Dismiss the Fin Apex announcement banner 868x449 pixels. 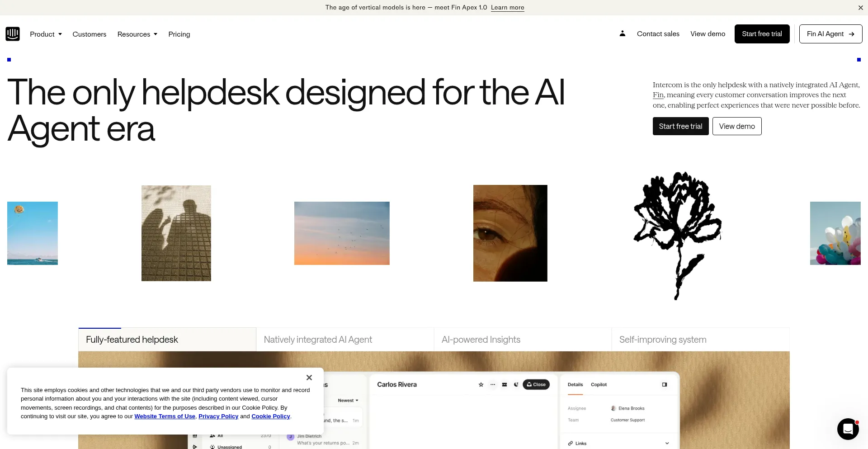point(860,8)
